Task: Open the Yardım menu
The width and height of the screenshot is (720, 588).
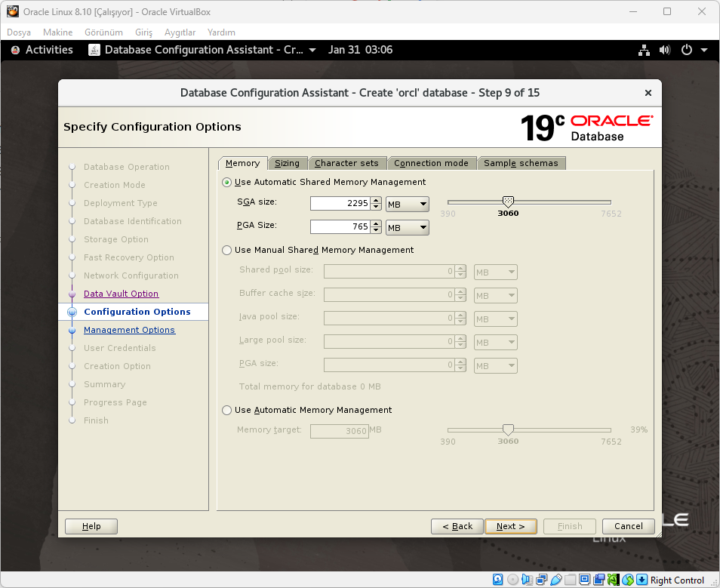Action: 221,32
